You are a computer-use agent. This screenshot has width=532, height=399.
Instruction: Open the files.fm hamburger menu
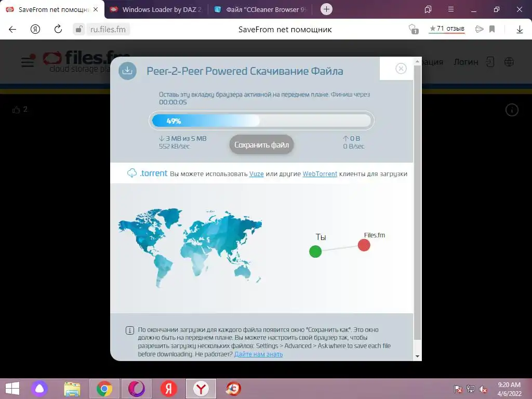point(28,61)
